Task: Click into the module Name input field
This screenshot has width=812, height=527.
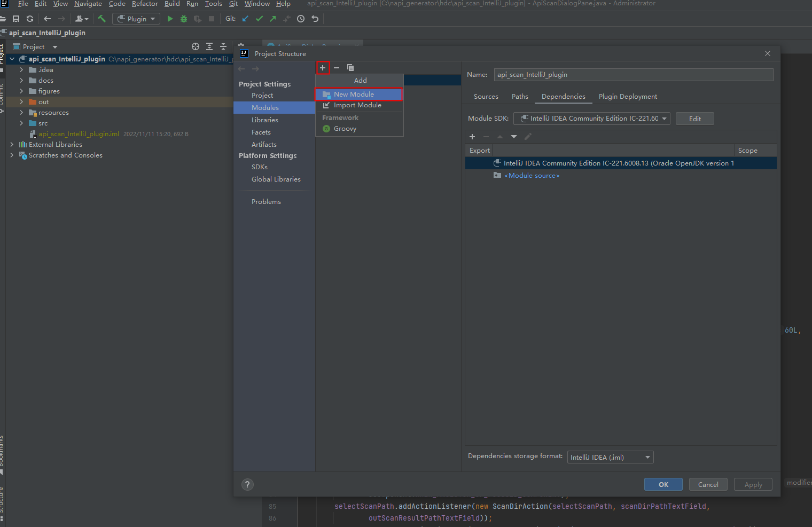Action: (633, 75)
